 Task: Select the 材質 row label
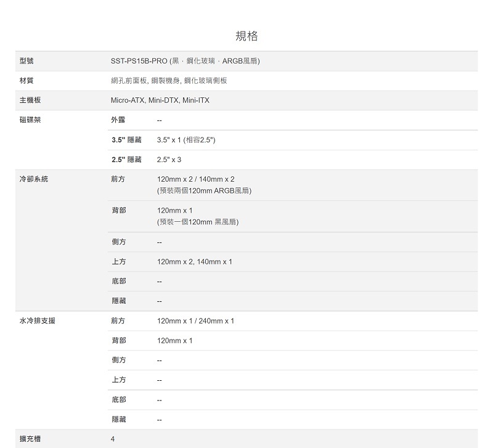(26, 81)
